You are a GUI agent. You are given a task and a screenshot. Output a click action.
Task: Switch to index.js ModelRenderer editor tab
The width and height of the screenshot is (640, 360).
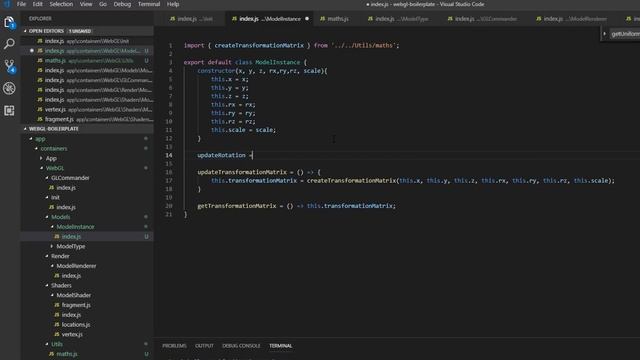(575, 19)
